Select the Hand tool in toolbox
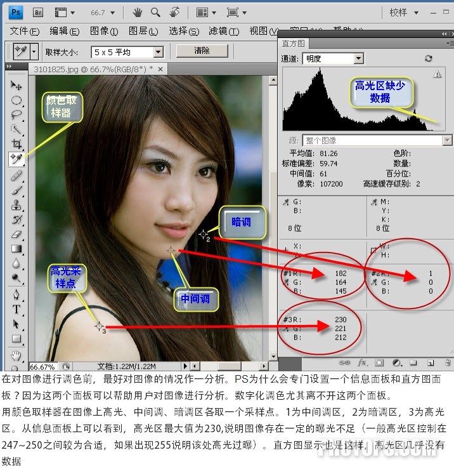 (x=16, y=355)
